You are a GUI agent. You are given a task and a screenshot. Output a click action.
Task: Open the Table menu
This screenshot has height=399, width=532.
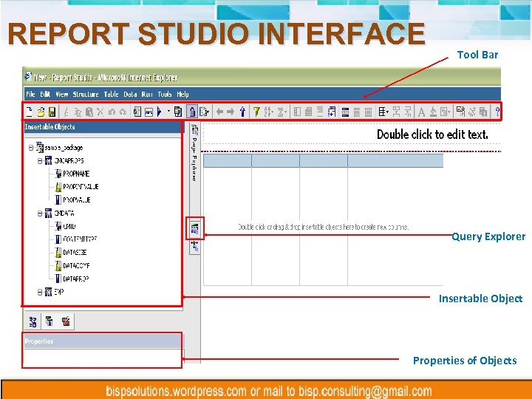coord(112,95)
